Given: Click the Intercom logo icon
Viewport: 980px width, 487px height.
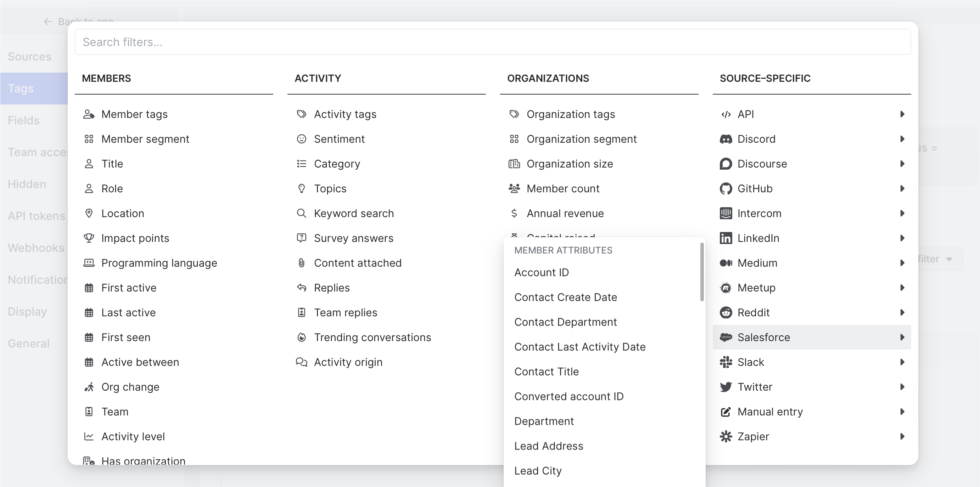Looking at the screenshot, I should click(x=726, y=213).
